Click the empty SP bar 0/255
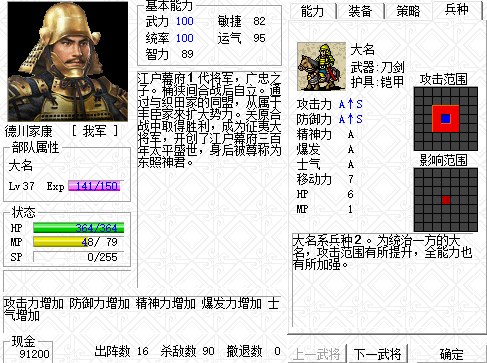The width and height of the screenshot is (487, 363). [79, 257]
